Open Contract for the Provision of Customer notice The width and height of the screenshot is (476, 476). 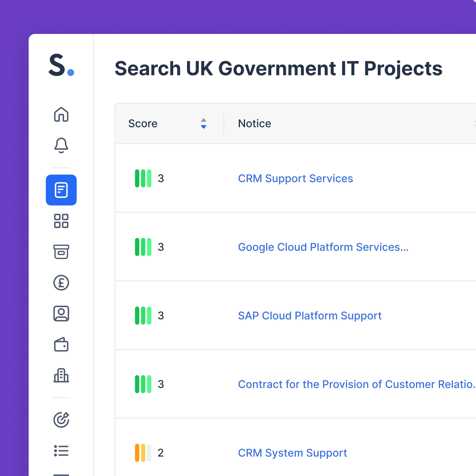tap(357, 384)
